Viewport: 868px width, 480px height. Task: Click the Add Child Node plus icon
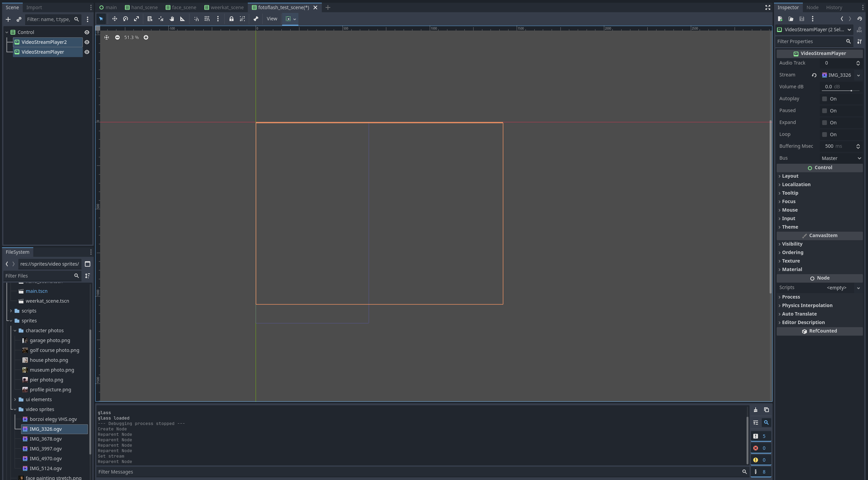(x=8, y=19)
